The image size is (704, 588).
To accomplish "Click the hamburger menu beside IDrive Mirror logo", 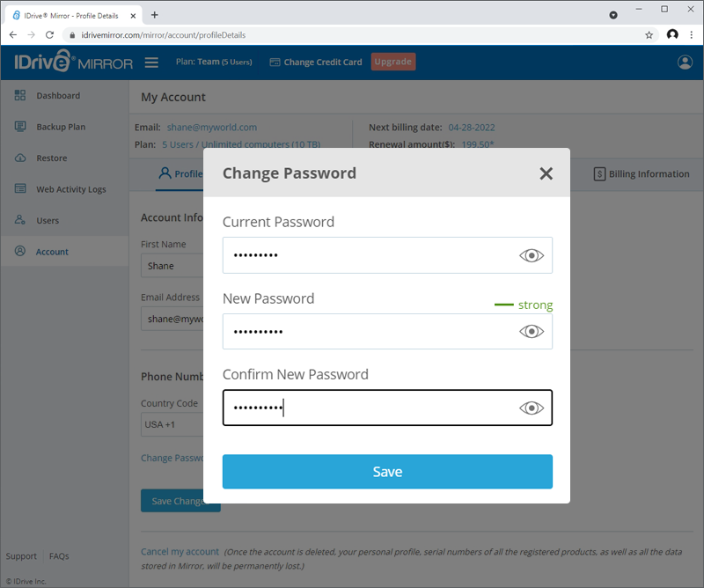I will tap(151, 62).
